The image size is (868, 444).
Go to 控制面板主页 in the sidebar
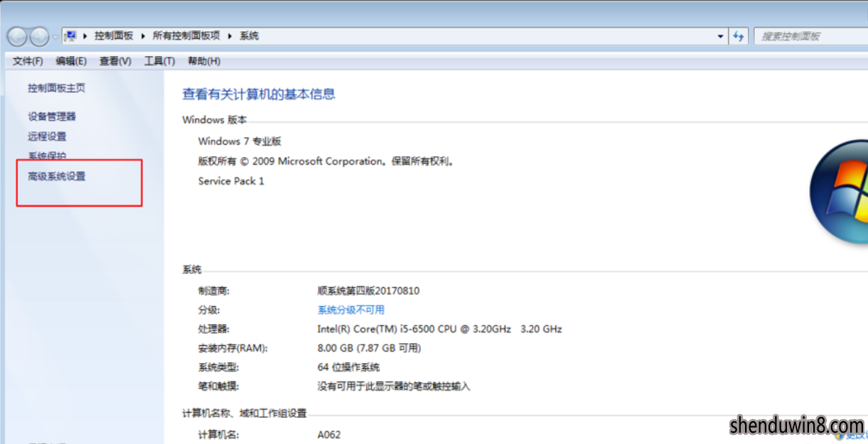pyautogui.click(x=57, y=88)
